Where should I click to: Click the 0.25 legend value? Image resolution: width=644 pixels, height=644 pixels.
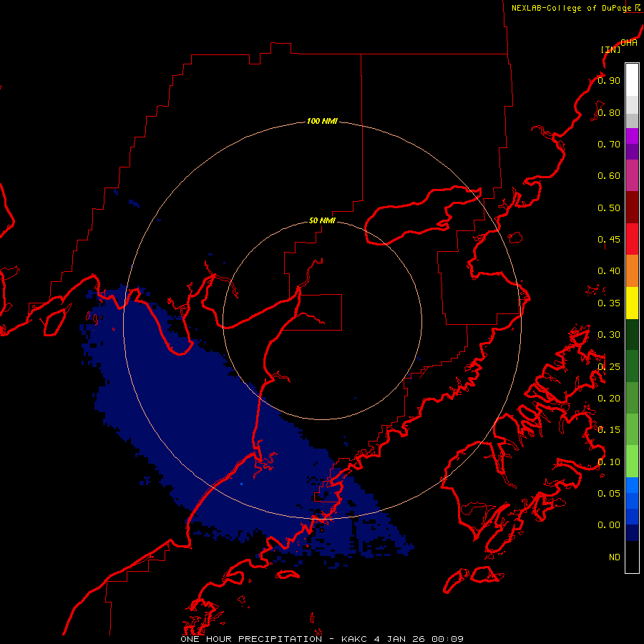coord(609,367)
